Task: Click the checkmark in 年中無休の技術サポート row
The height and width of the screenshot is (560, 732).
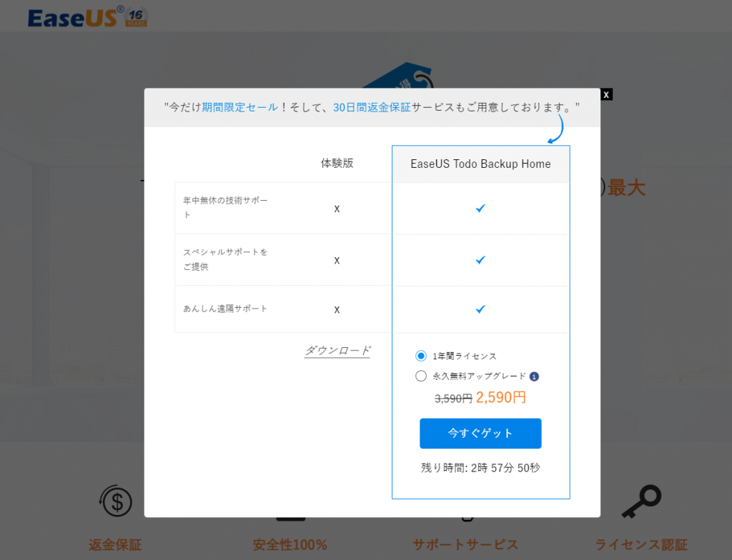Action: tap(480, 208)
